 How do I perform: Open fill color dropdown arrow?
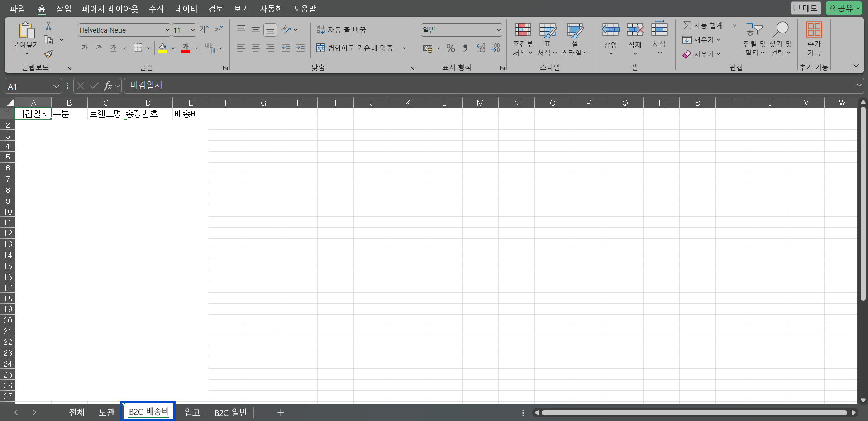pyautogui.click(x=173, y=48)
